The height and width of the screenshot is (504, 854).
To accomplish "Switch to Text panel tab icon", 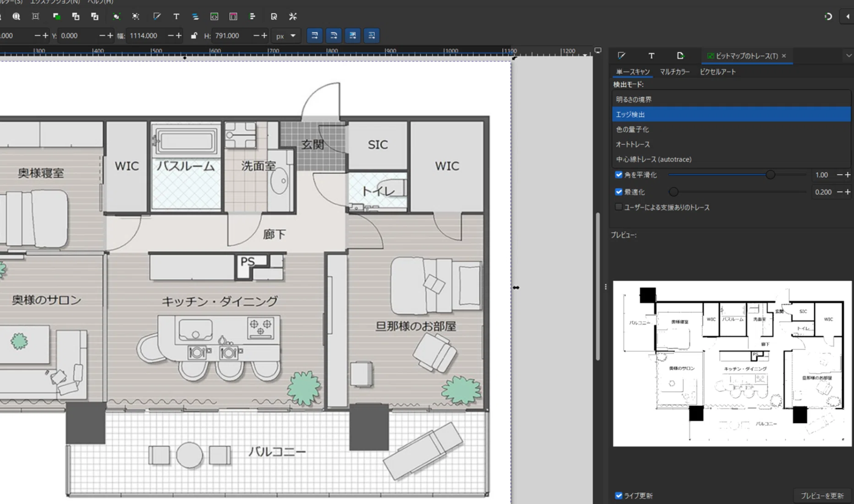I will [x=651, y=55].
